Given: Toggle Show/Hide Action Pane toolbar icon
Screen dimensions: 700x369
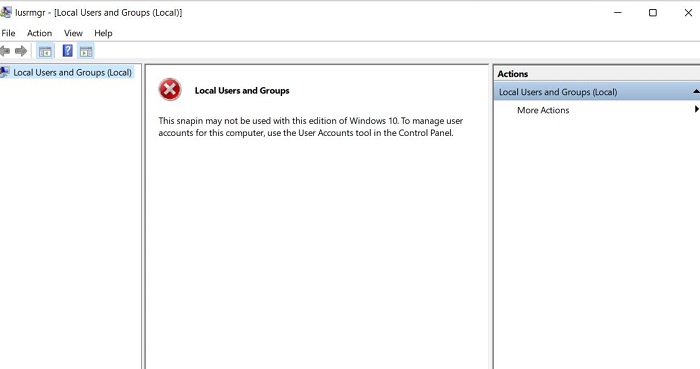Looking at the screenshot, I should pos(86,51).
